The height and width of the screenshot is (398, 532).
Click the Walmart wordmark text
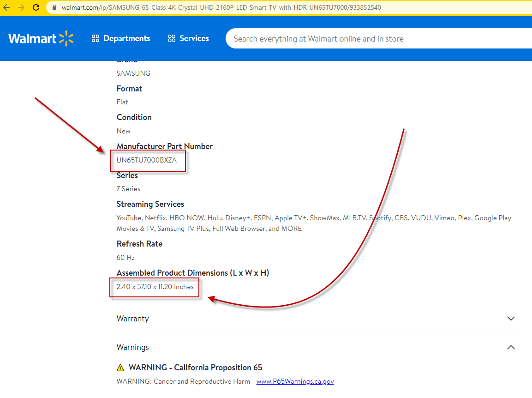pyautogui.click(x=32, y=39)
